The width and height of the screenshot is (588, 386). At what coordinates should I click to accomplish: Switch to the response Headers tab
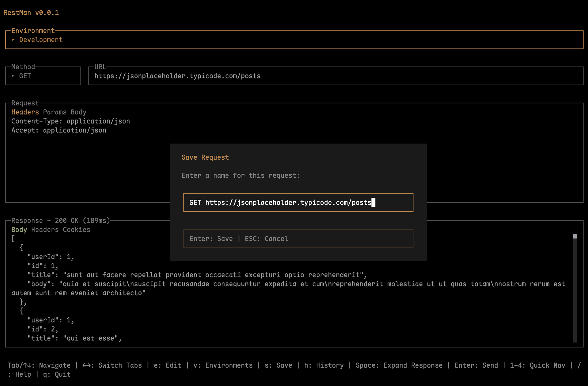click(x=45, y=230)
